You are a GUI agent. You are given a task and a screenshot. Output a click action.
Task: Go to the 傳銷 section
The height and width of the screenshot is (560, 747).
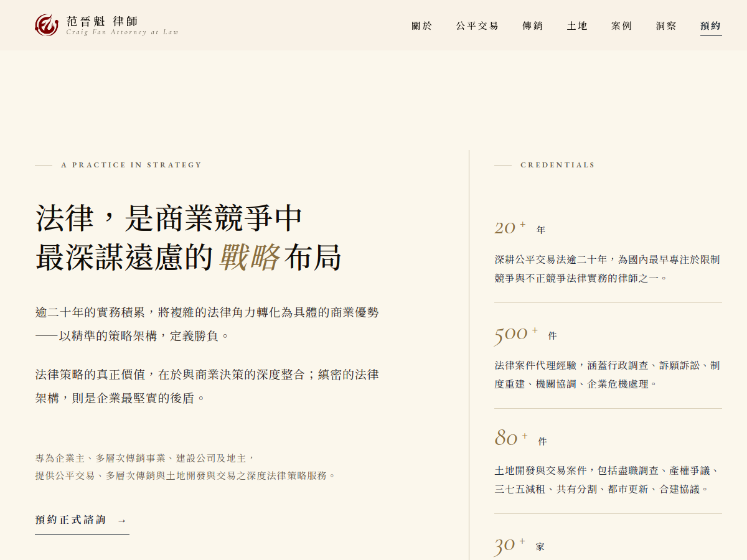point(533,26)
